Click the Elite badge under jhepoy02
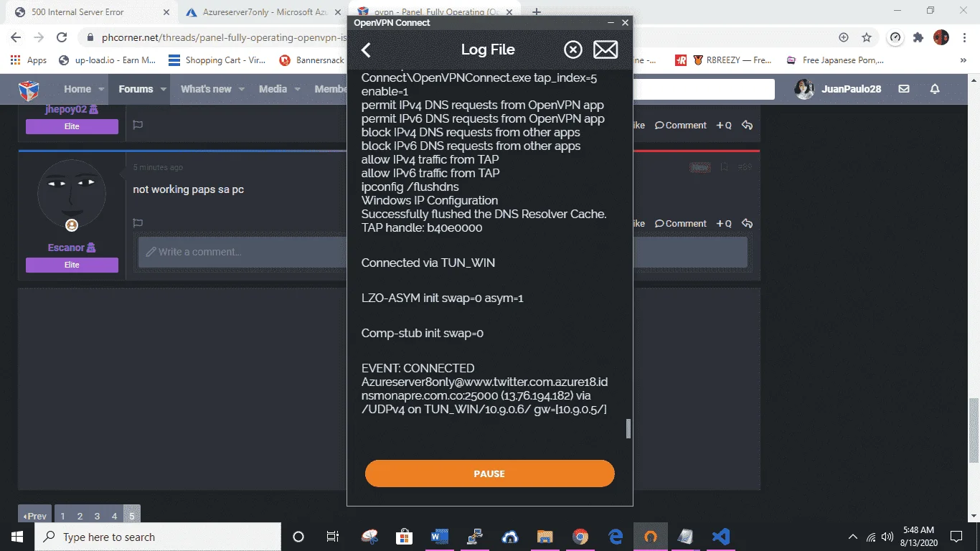Screen dimensions: 980x551 [x=72, y=126]
